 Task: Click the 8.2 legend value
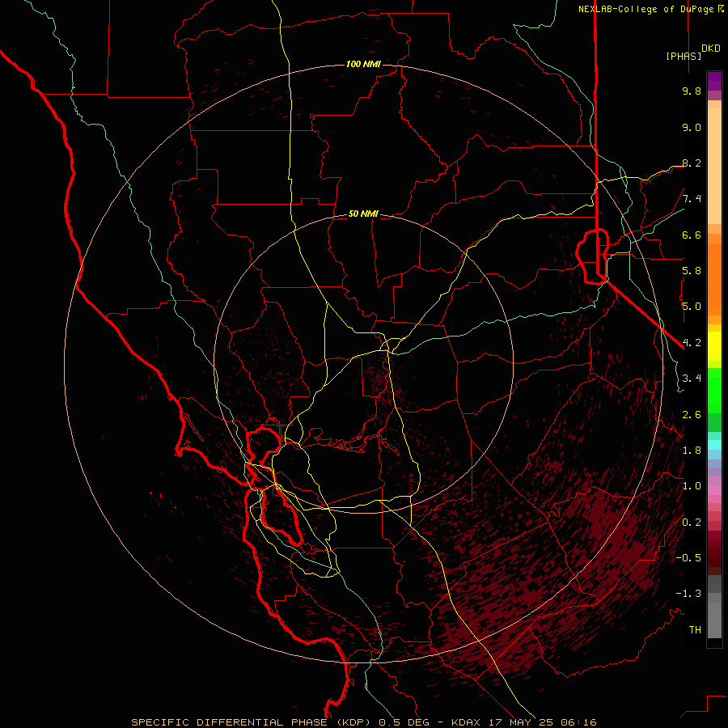692,163
